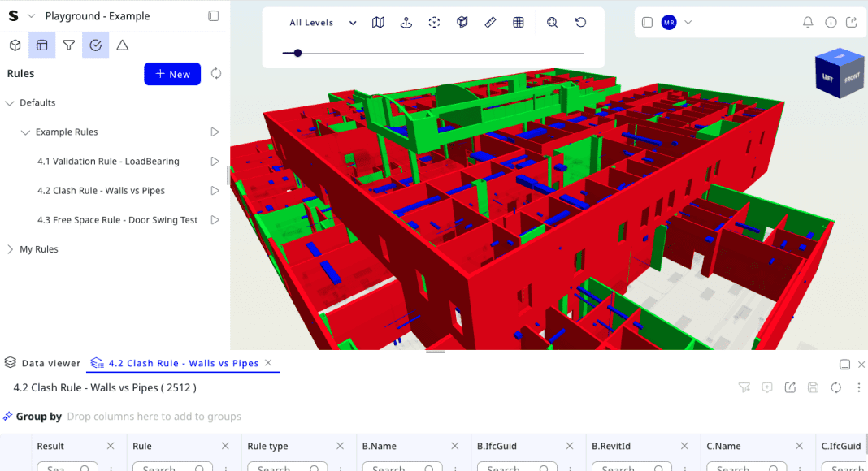Open the notifications bell
Image resolution: width=868 pixels, height=471 pixels.
point(808,23)
